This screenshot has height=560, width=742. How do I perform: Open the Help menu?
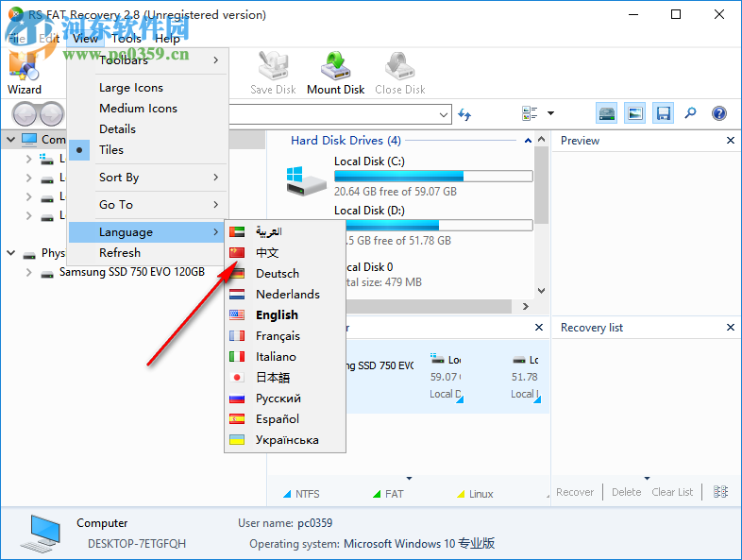pos(167,39)
